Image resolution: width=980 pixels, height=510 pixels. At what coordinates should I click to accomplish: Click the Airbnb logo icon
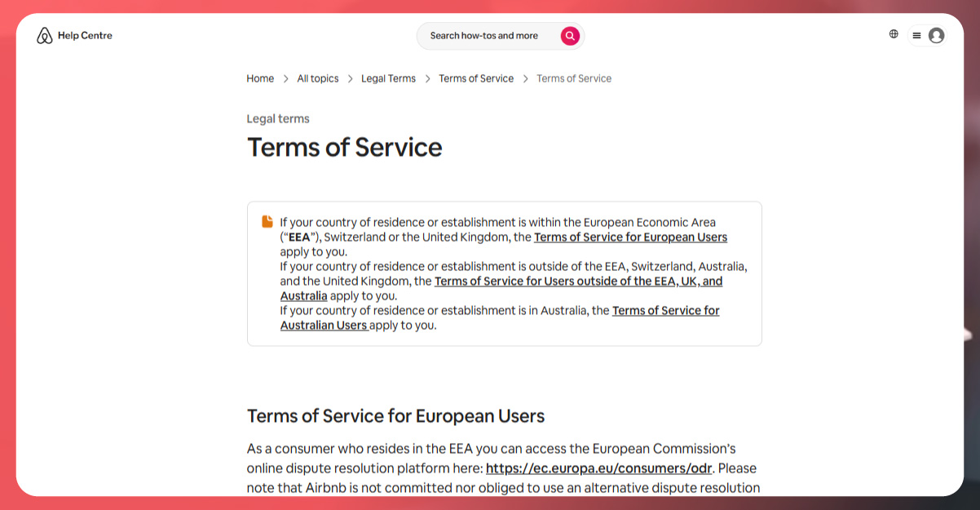pyautogui.click(x=45, y=36)
